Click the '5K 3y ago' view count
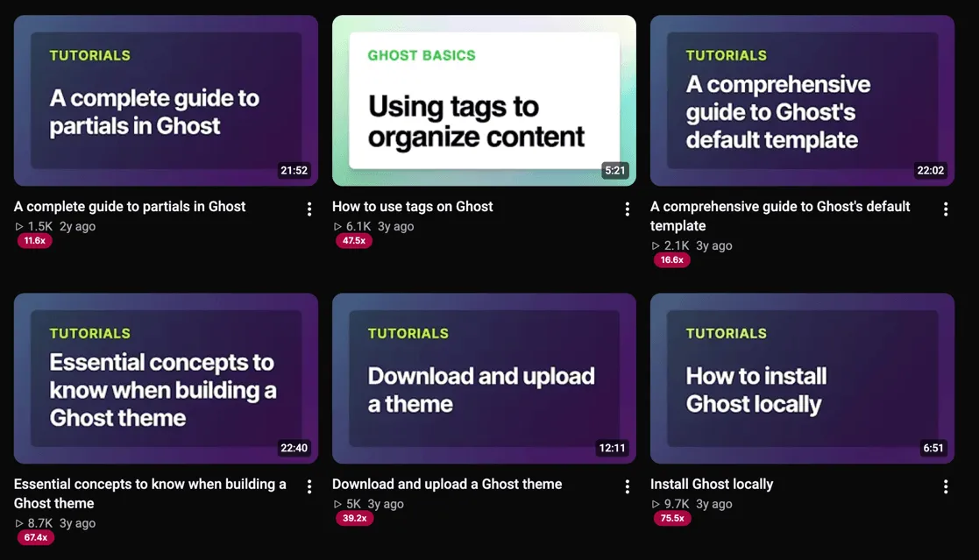Screen dimensions: 979x560 (x=368, y=504)
